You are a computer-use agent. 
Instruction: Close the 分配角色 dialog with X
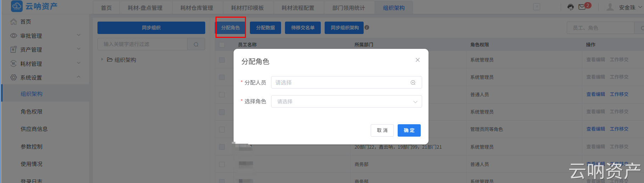[418, 60]
